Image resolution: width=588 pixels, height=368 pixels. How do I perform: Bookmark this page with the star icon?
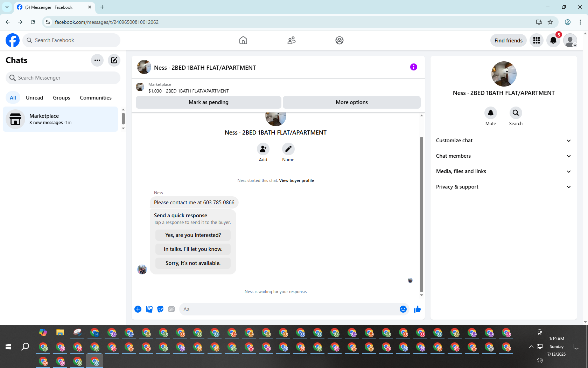click(550, 22)
